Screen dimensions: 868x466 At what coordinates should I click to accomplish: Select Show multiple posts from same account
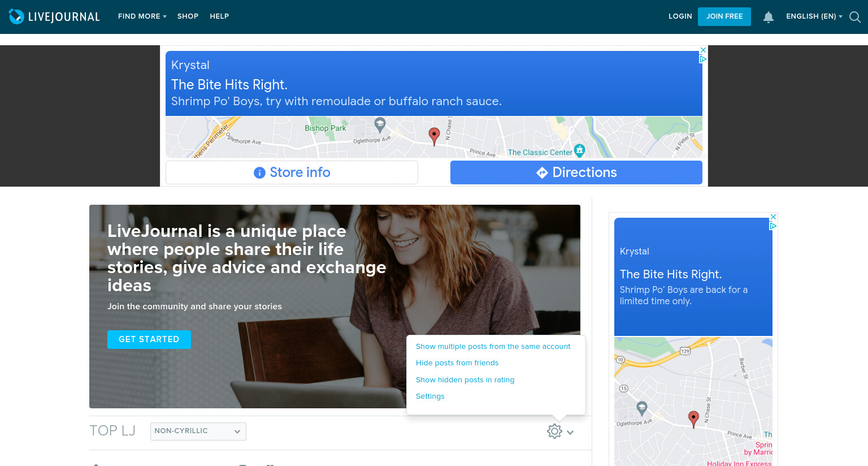tap(493, 347)
